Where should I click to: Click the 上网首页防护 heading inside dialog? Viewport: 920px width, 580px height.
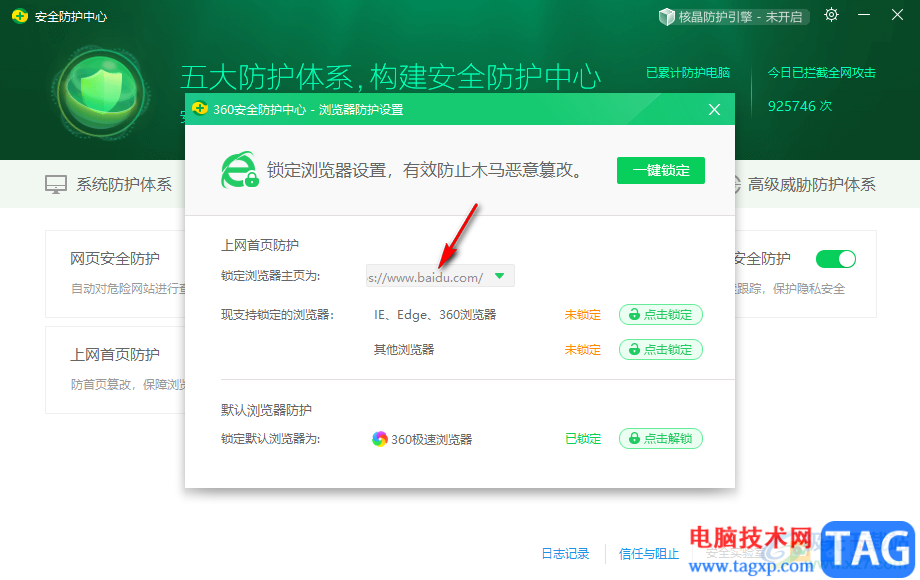pyautogui.click(x=259, y=245)
